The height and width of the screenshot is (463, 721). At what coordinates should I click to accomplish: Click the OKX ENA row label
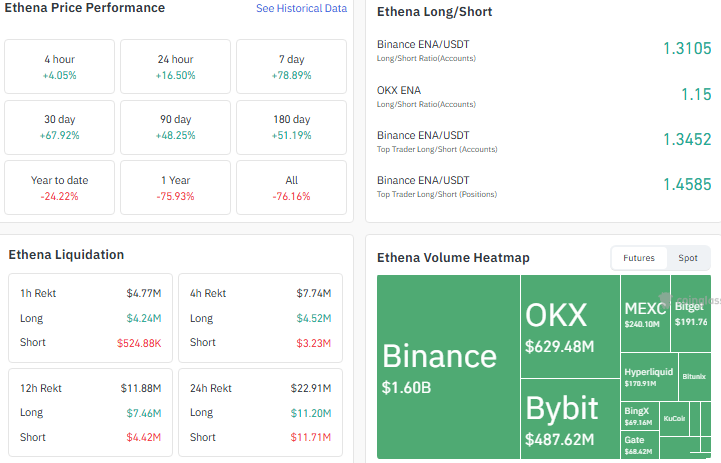pyautogui.click(x=399, y=90)
